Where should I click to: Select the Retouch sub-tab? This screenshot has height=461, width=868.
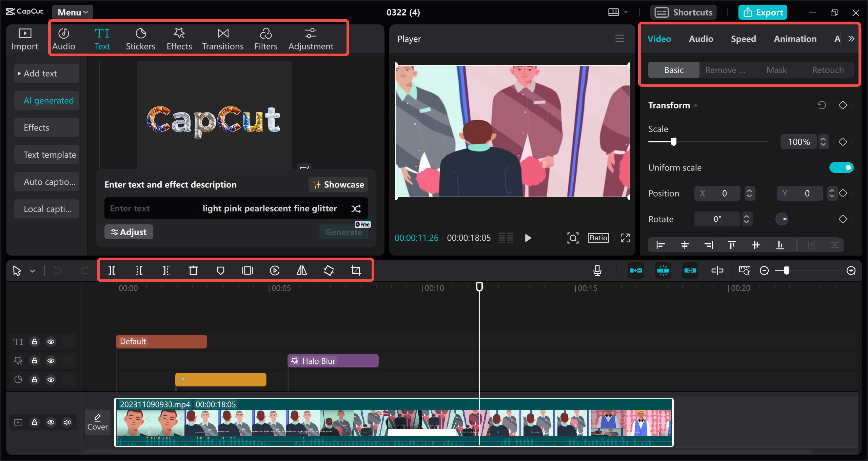[x=828, y=70]
